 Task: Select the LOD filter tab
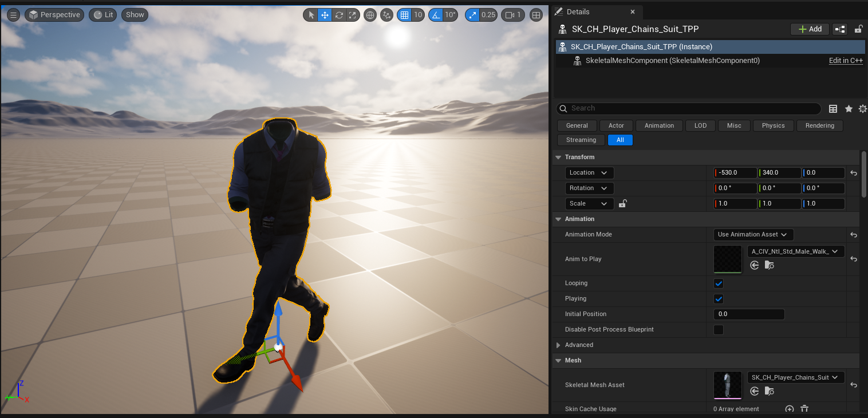(x=700, y=125)
